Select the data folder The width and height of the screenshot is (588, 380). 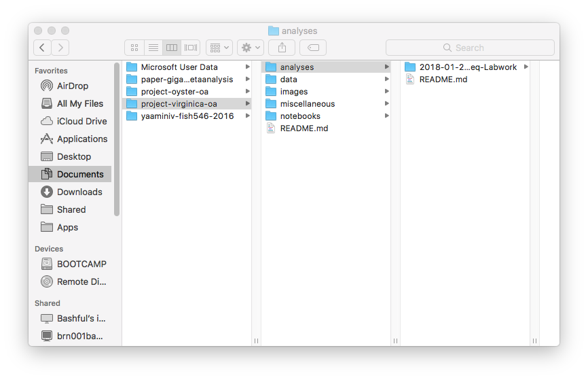click(326, 80)
